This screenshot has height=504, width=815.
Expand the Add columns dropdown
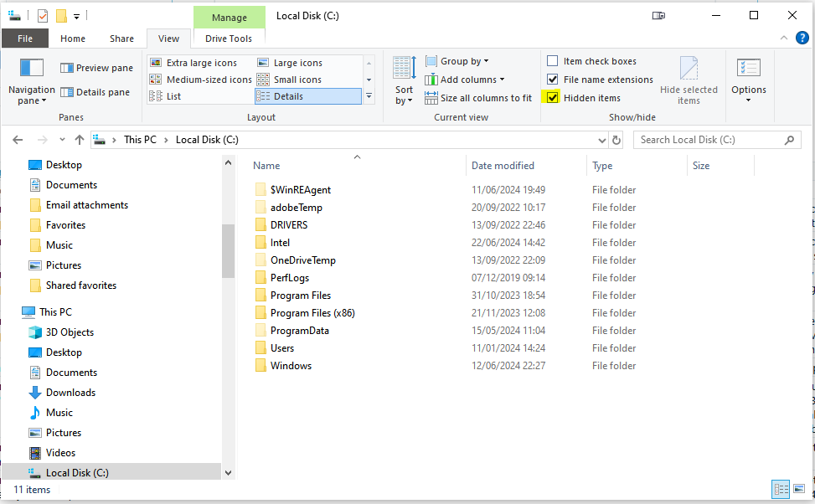[x=466, y=79]
